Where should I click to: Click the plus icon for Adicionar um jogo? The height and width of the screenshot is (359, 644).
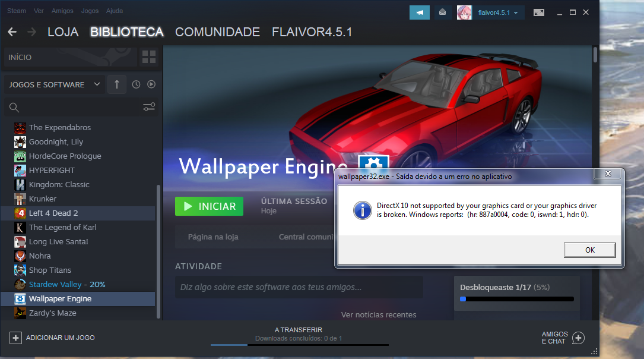pyautogui.click(x=15, y=338)
